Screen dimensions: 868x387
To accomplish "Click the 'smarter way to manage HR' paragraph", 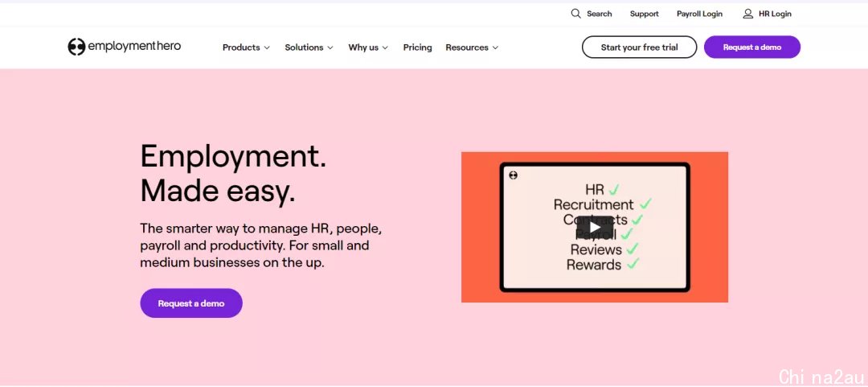I will 260,245.
